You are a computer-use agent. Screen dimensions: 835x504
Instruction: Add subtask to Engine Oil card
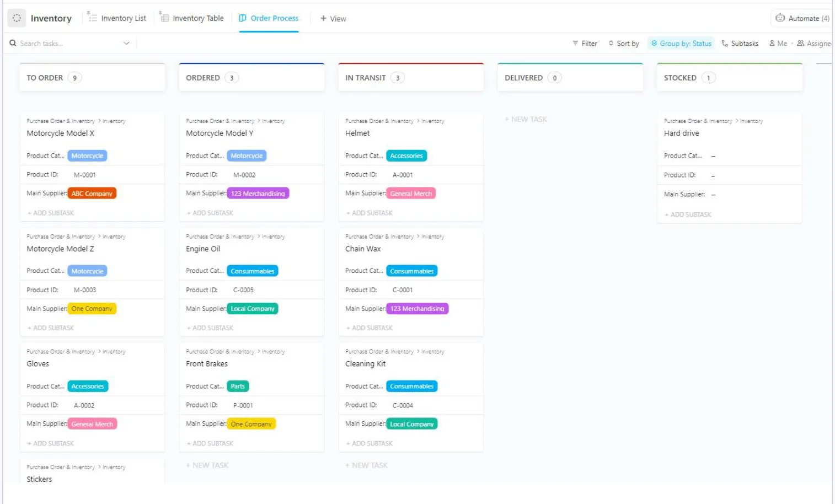[210, 328]
